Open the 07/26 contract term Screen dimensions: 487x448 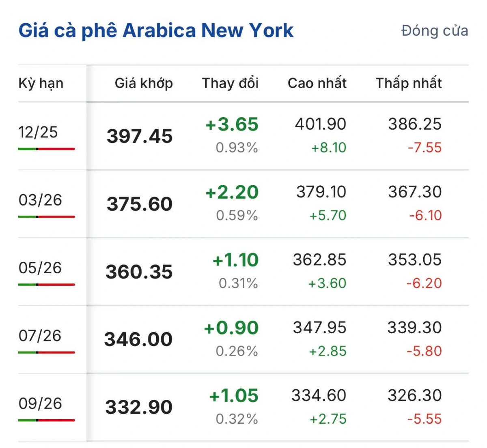[40, 336]
